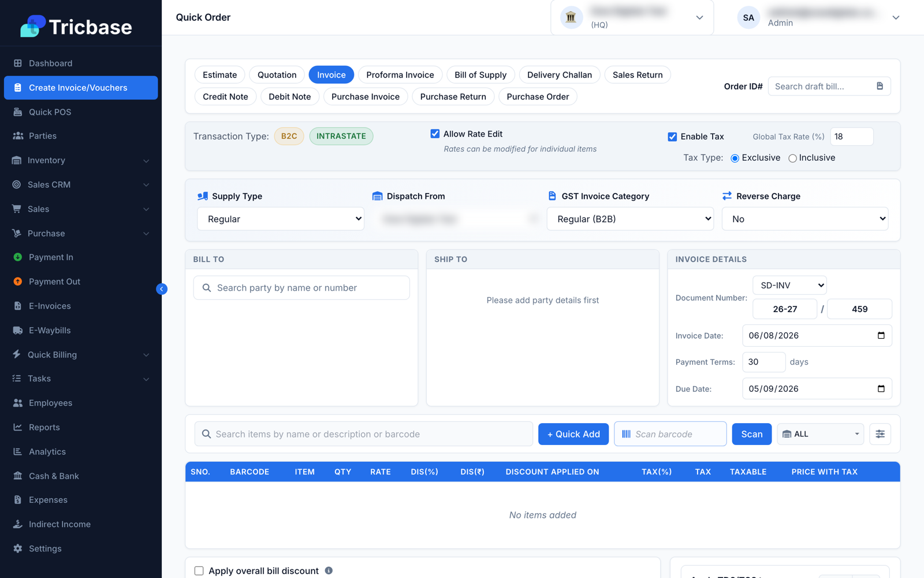This screenshot has width=924, height=578.
Task: Open the E-Invoices document icon
Action: (x=18, y=306)
